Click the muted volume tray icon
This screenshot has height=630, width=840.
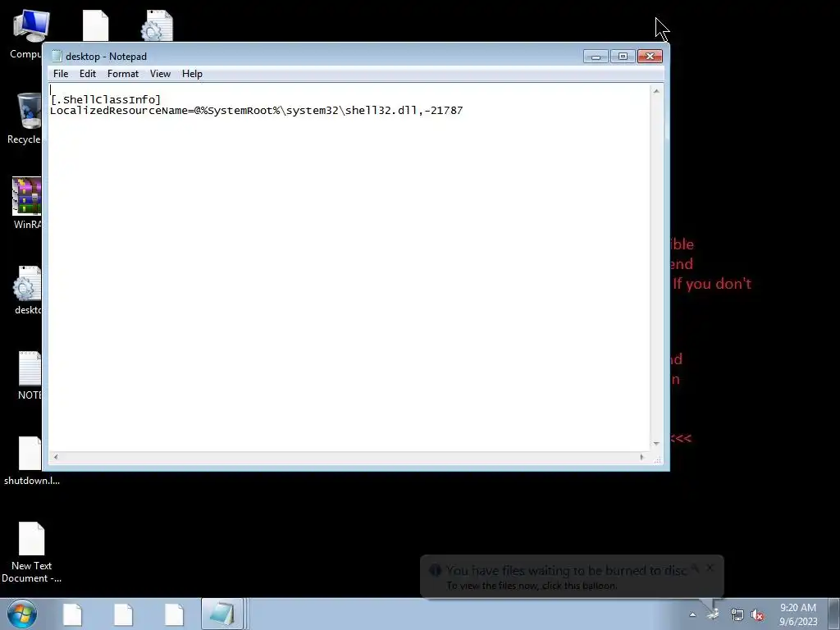pyautogui.click(x=757, y=615)
